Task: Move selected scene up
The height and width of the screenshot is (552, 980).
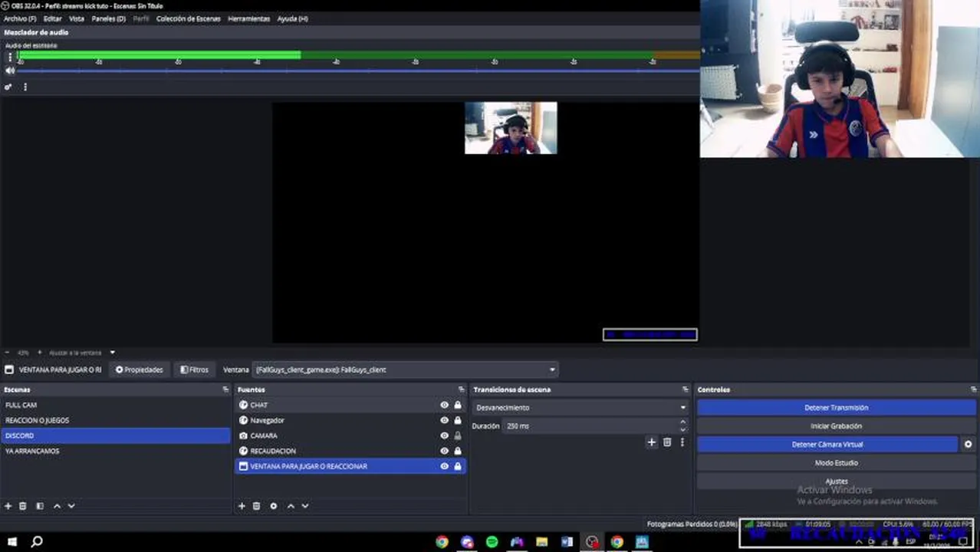Action: pyautogui.click(x=57, y=506)
